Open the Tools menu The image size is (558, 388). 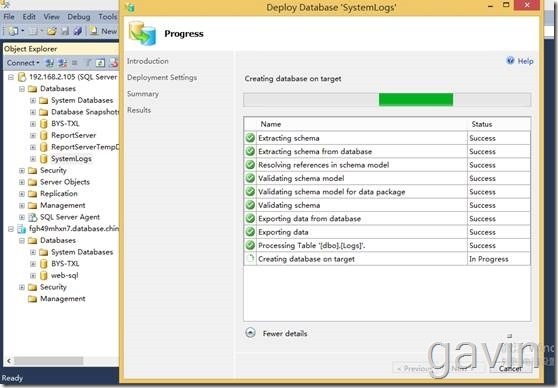[107, 17]
